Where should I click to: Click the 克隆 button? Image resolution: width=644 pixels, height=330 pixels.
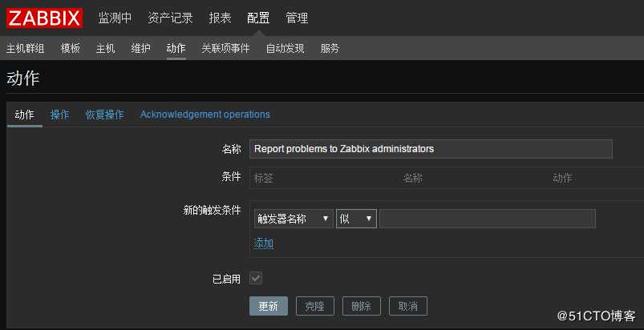click(x=315, y=306)
